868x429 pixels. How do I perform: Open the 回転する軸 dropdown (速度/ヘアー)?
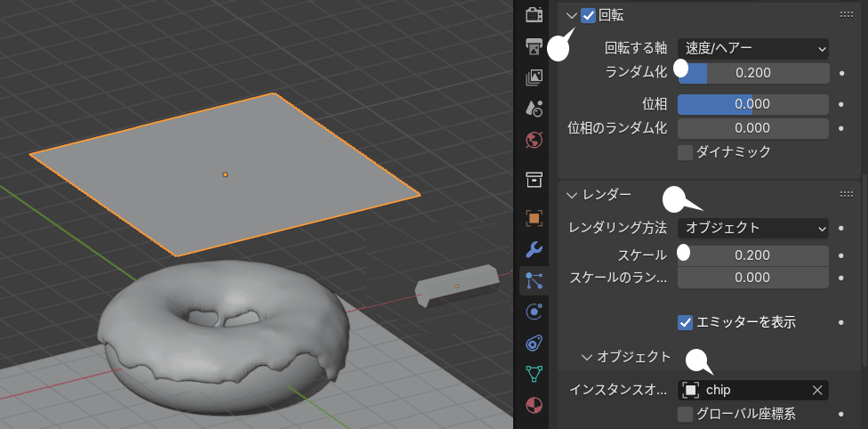coord(753,49)
